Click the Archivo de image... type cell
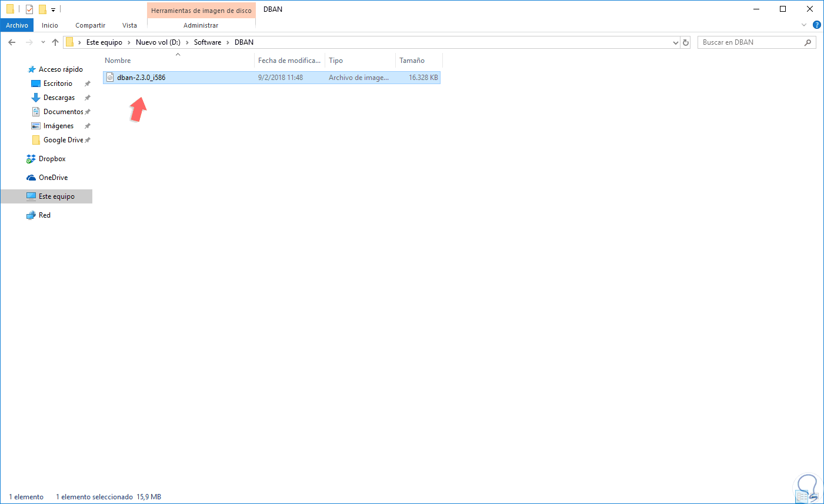 pos(359,78)
